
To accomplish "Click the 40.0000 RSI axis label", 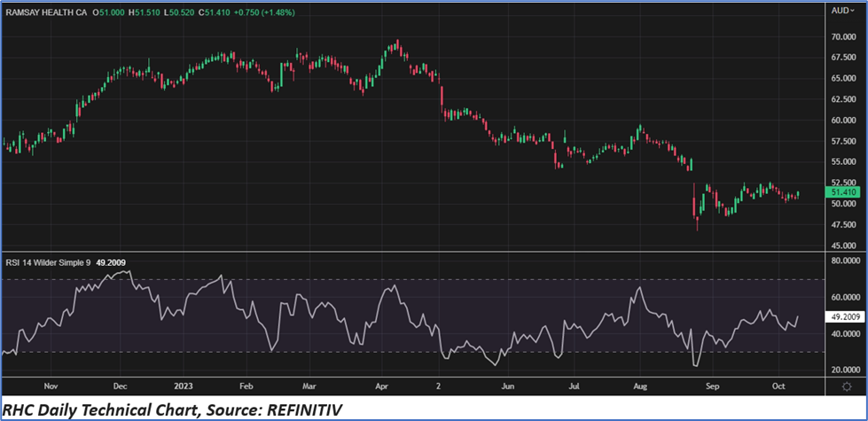I will click(844, 334).
